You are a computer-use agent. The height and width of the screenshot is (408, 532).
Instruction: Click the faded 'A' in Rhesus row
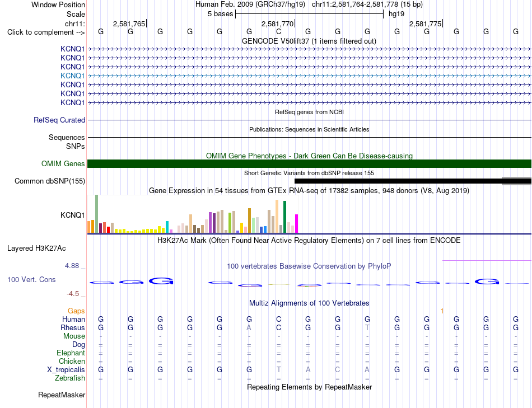[249, 327]
